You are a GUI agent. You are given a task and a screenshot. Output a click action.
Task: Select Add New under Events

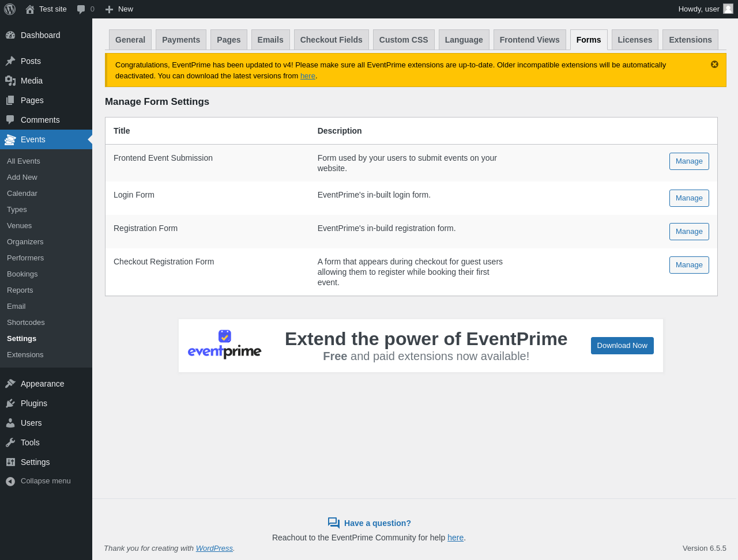46,177
